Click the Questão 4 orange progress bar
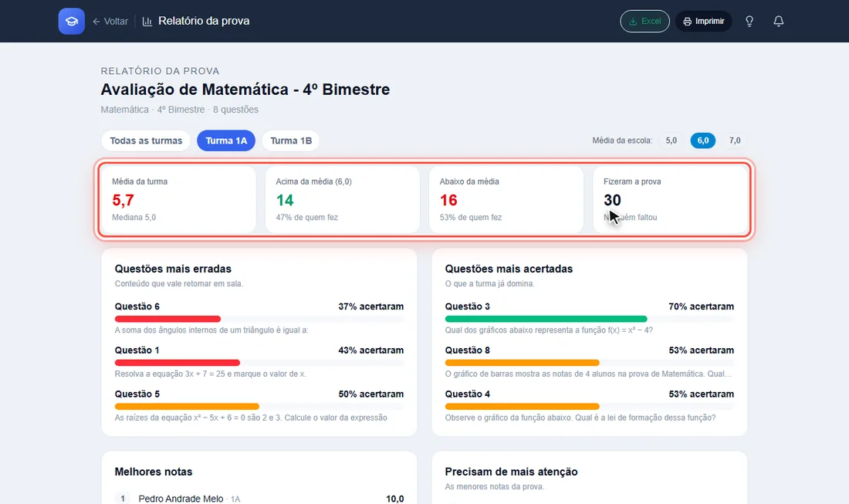The width and height of the screenshot is (849, 504). click(x=522, y=407)
